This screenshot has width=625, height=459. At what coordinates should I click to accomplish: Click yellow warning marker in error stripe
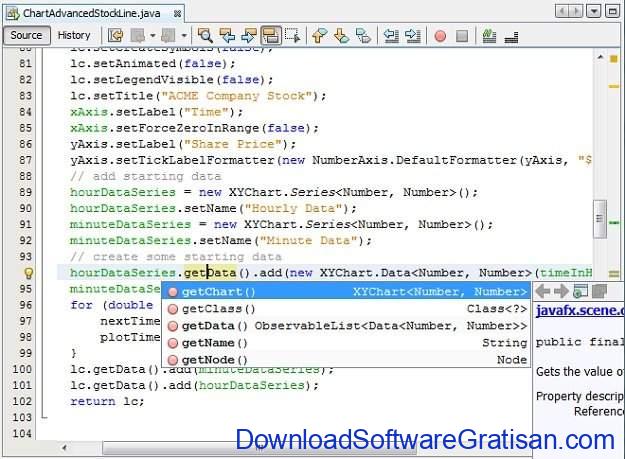614,86
